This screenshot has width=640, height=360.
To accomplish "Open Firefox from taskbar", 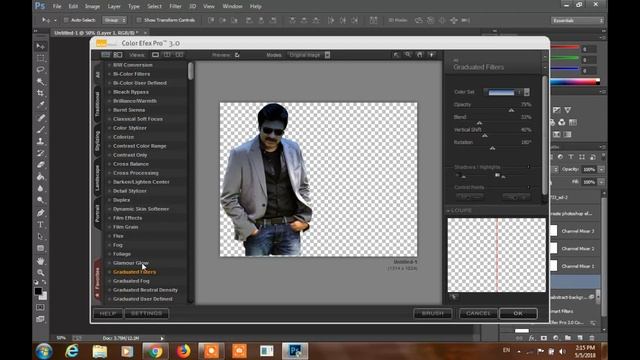I will 183,351.
